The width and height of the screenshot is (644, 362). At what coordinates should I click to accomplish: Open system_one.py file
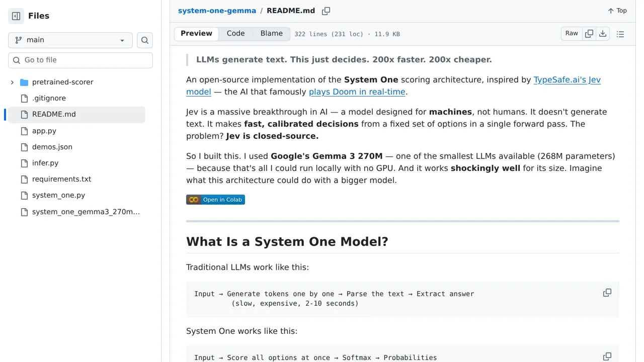click(x=58, y=195)
